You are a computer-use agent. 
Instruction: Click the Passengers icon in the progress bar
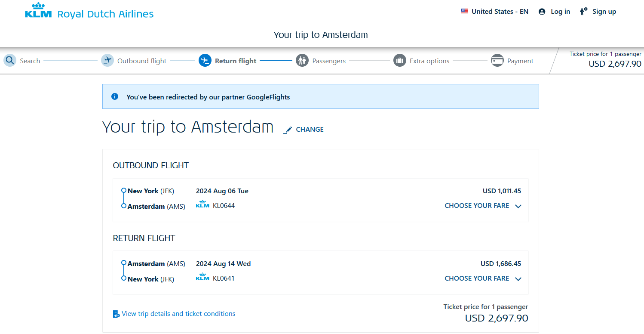302,60
